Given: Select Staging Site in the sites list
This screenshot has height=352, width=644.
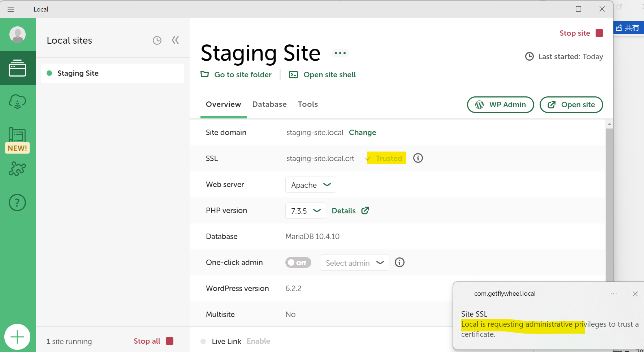Looking at the screenshot, I should (x=113, y=73).
